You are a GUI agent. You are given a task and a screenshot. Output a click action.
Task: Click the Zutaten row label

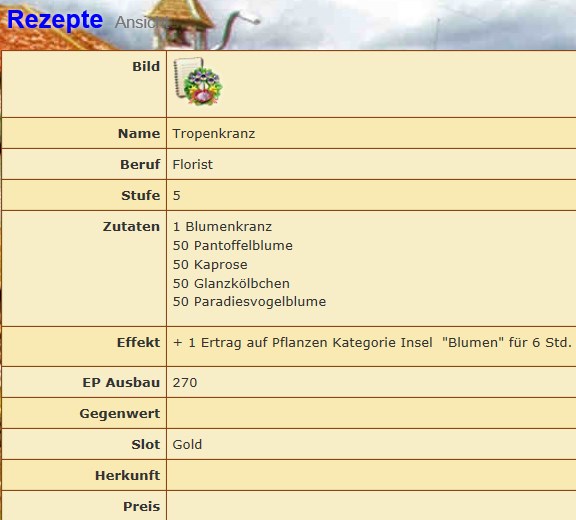[132, 227]
